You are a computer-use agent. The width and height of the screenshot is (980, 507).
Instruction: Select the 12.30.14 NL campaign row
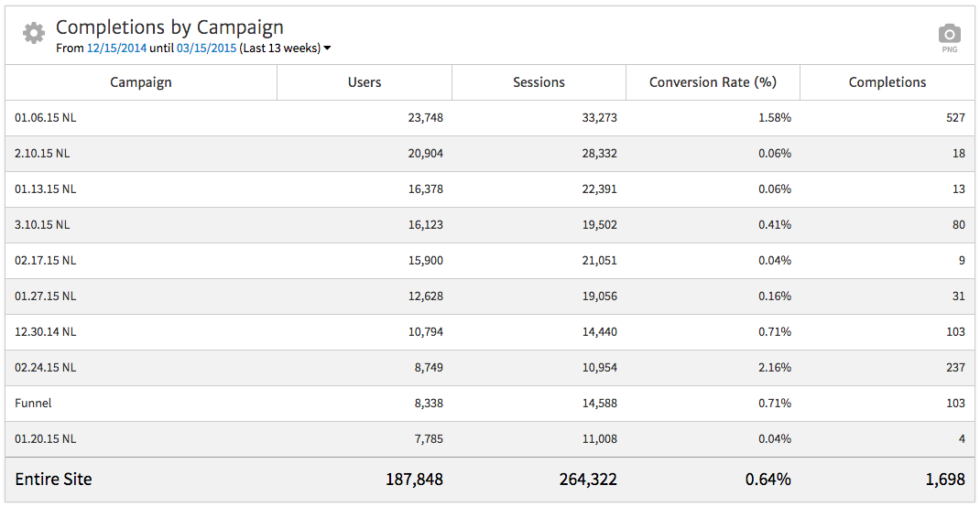tap(46, 332)
